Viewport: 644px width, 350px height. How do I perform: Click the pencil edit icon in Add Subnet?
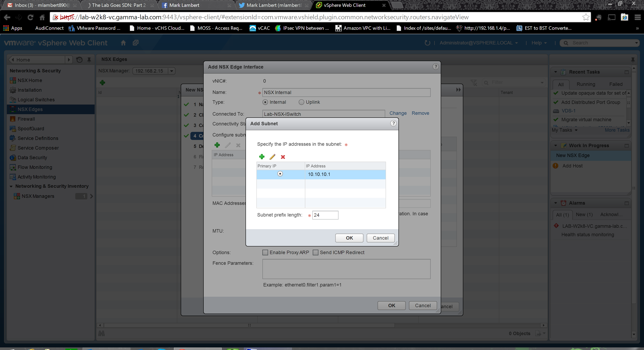click(272, 157)
